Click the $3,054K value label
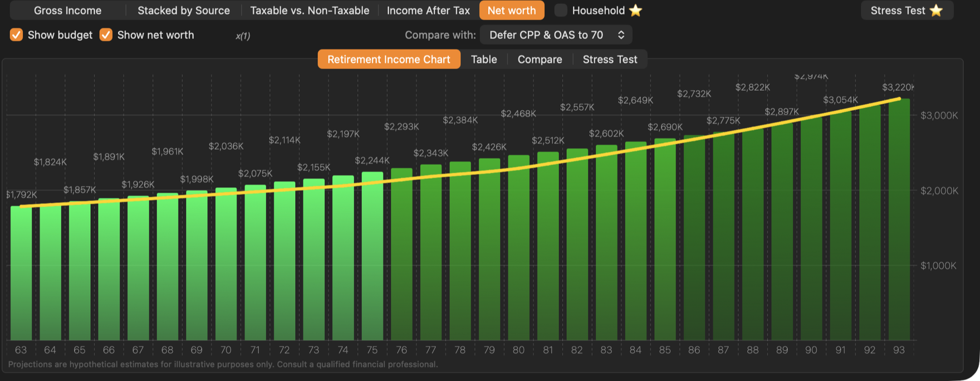 (840, 100)
